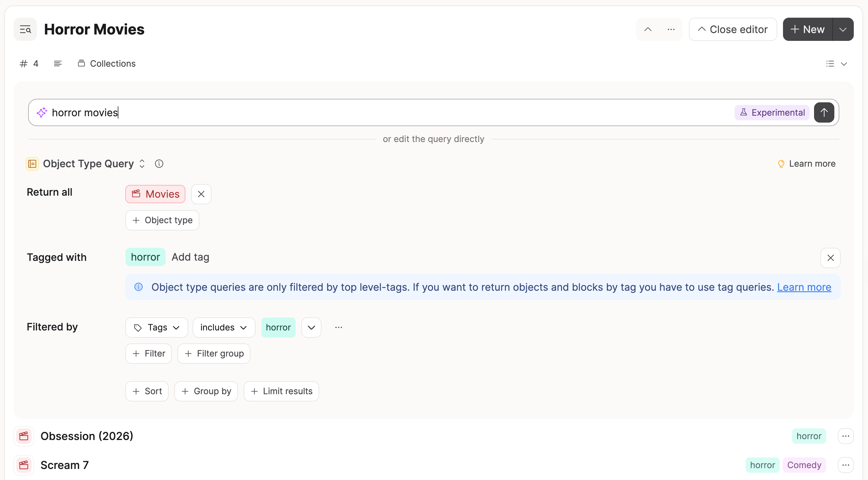Open the Object Type Query info icon
The image size is (868, 480).
159,163
